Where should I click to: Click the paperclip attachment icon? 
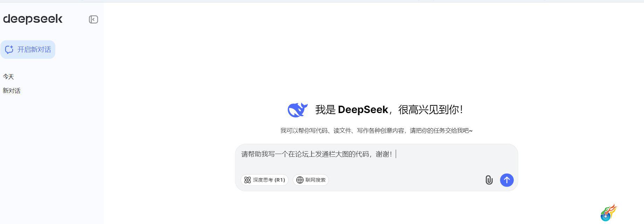coord(489,180)
